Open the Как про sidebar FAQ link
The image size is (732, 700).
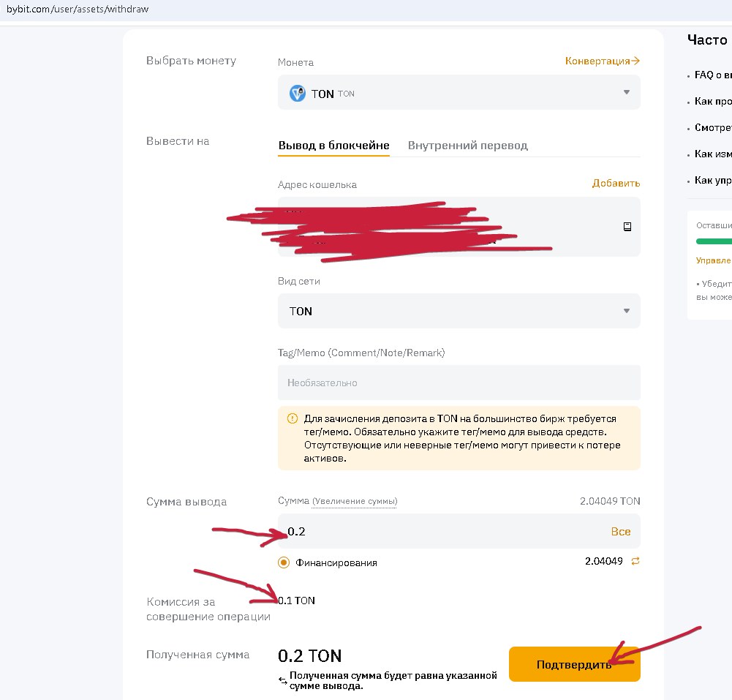coord(713,102)
